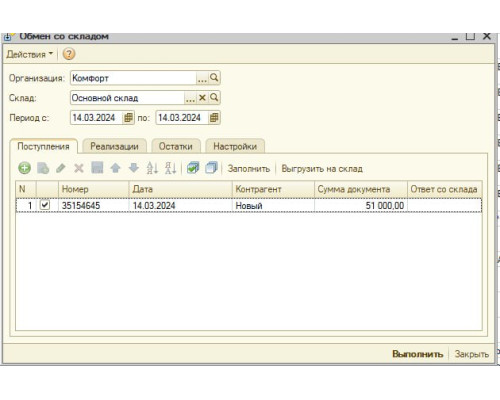Move row down with arrow icon
This screenshot has width=500, height=400.
click(x=134, y=168)
